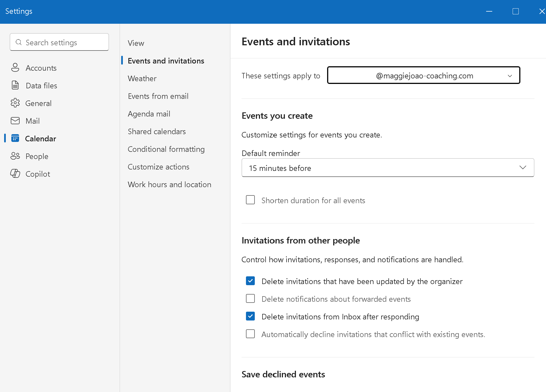
Task: Open Events from email settings
Action: tap(158, 96)
